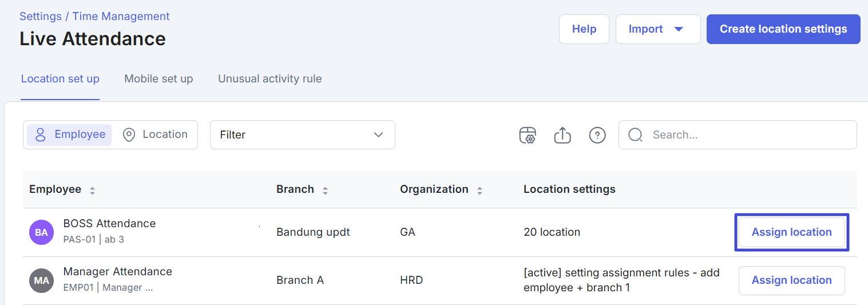Open the table column settings icon
This screenshot has height=305, width=868.
click(527, 135)
